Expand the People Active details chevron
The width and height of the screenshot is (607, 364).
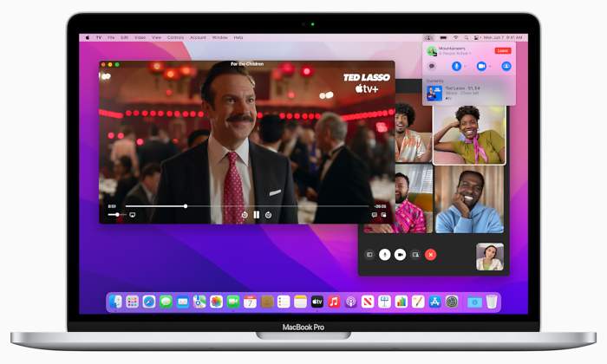pos(470,53)
